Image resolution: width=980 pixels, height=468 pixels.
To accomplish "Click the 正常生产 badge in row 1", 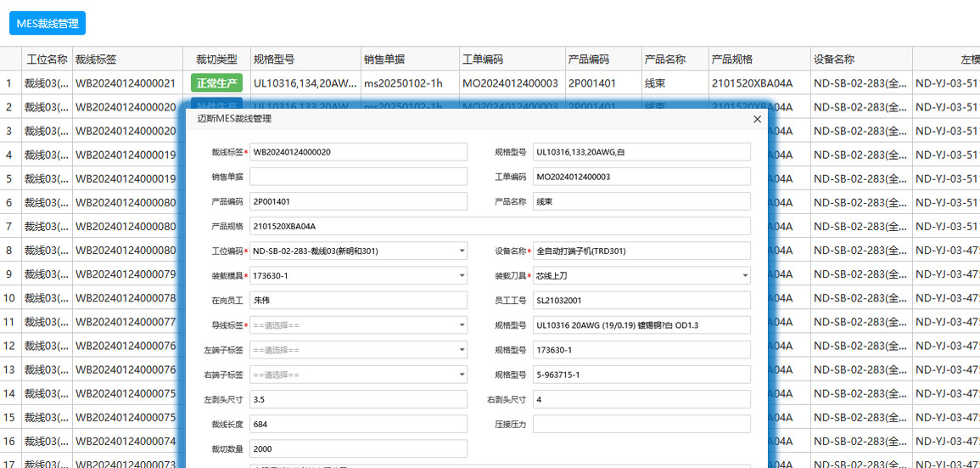I will click(217, 83).
